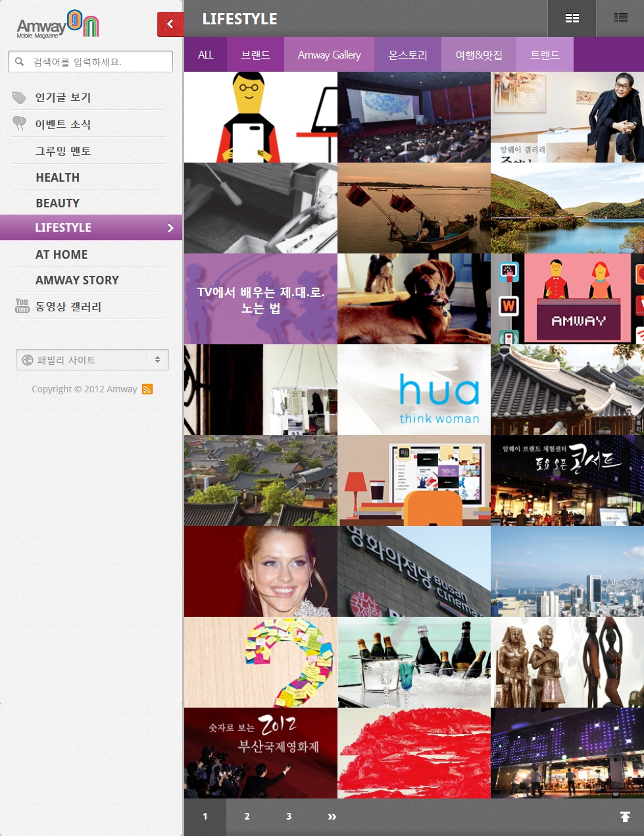Open the fishing boat at sunset tile

(414, 208)
